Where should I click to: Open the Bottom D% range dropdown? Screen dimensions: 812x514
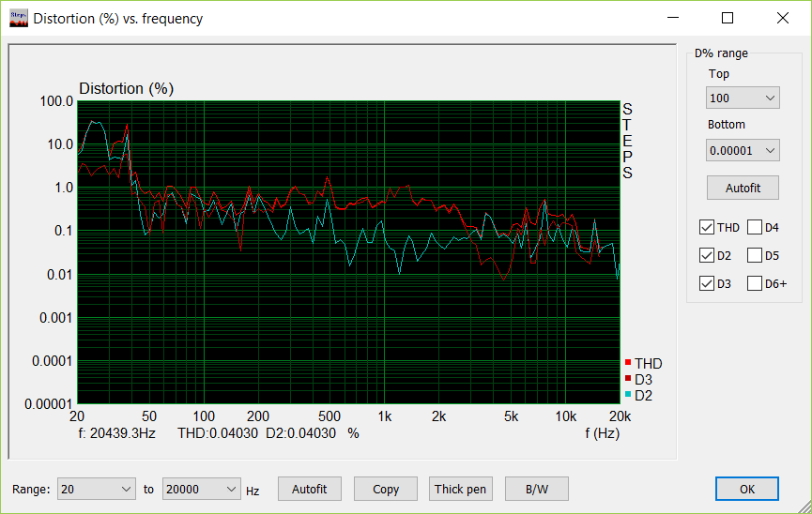(x=743, y=151)
